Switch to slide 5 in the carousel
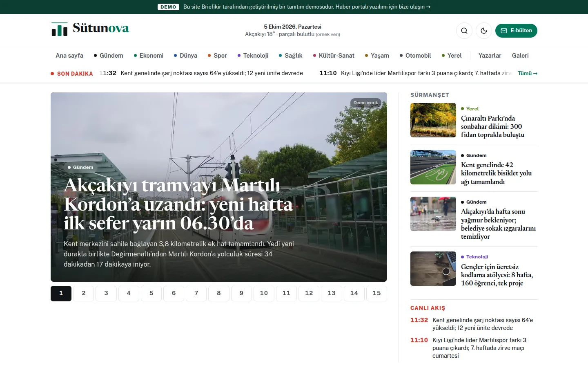The width and height of the screenshot is (588, 368). [x=151, y=293]
